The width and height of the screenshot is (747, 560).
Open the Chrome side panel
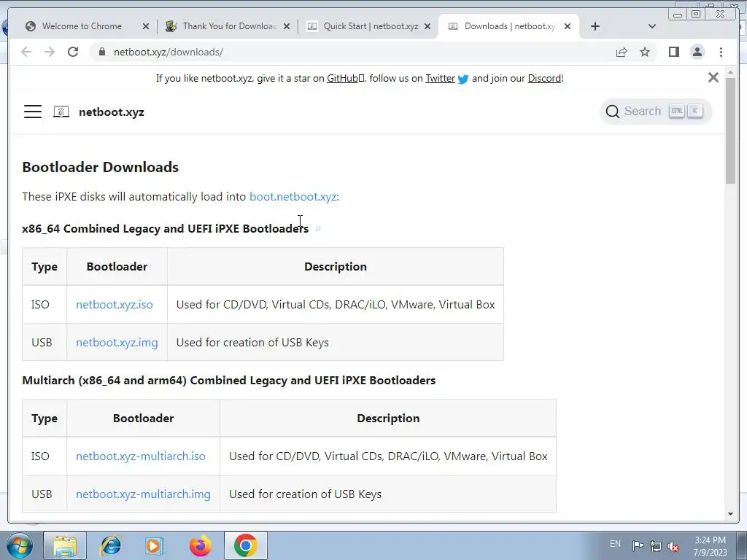673,52
